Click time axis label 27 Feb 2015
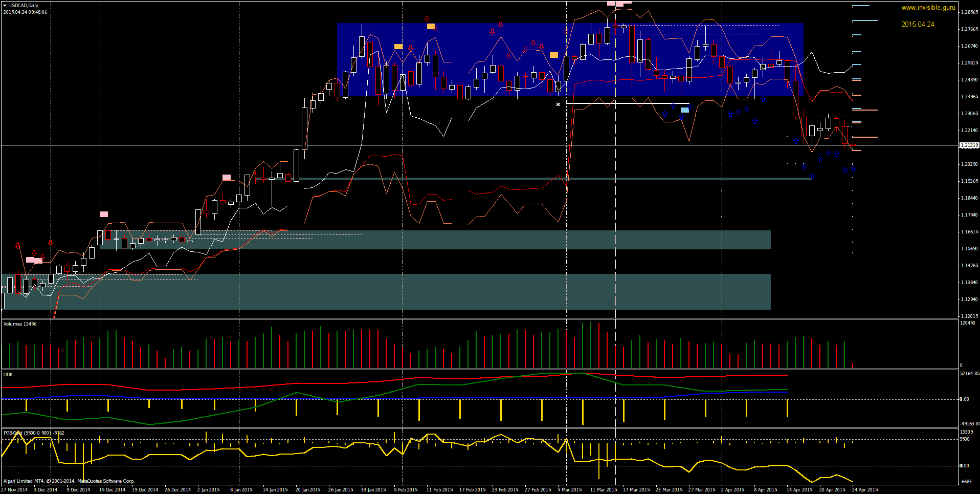Image resolution: width=980 pixels, height=494 pixels. tap(538, 490)
